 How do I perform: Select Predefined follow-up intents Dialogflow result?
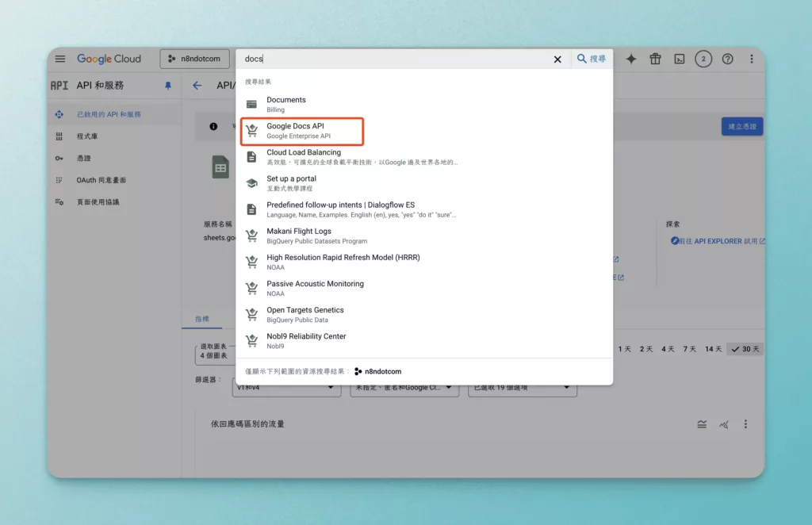click(x=424, y=209)
